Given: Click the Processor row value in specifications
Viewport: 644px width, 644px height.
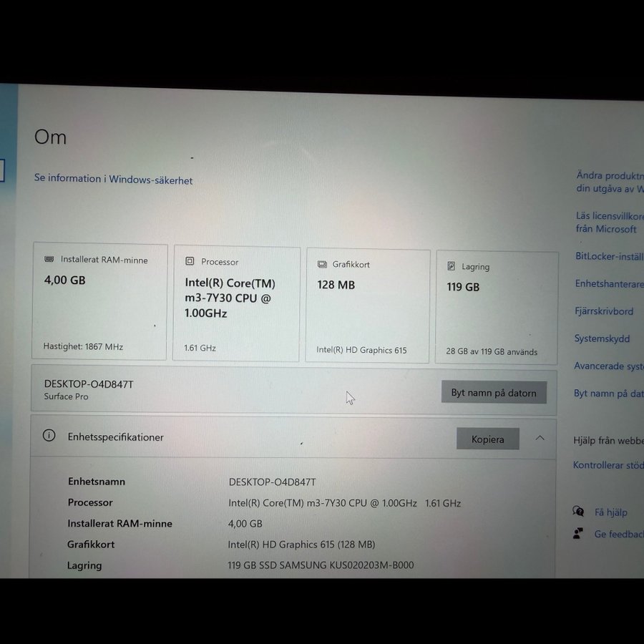Looking at the screenshot, I should point(345,503).
